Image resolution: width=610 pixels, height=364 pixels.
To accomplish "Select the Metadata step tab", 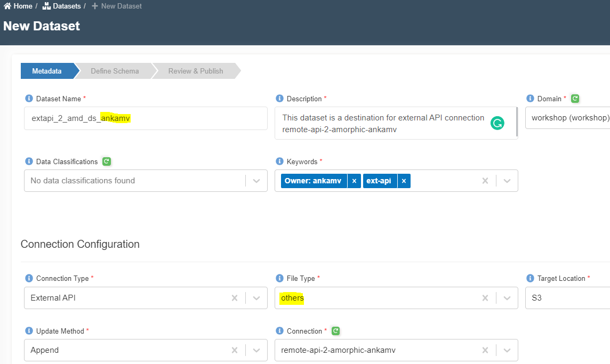I will click(47, 71).
